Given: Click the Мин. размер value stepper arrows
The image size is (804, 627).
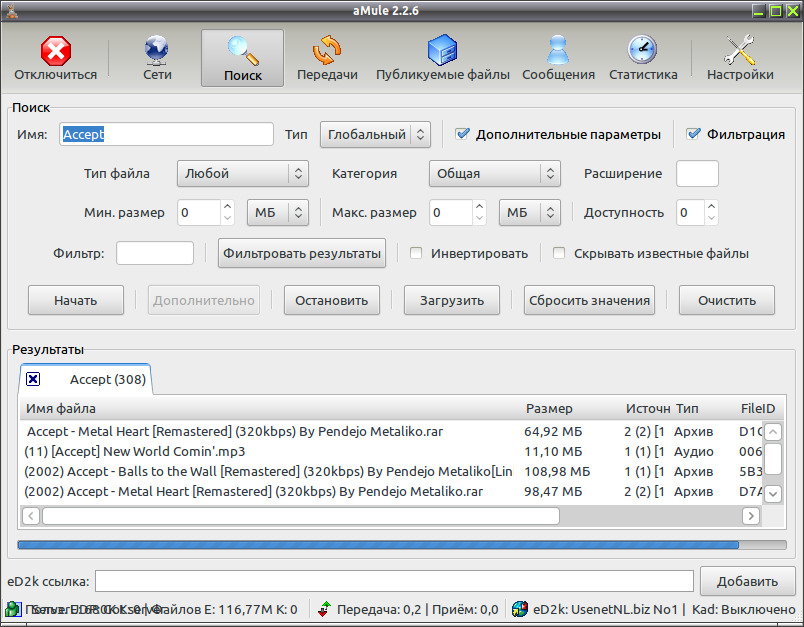Looking at the screenshot, I should [228, 212].
